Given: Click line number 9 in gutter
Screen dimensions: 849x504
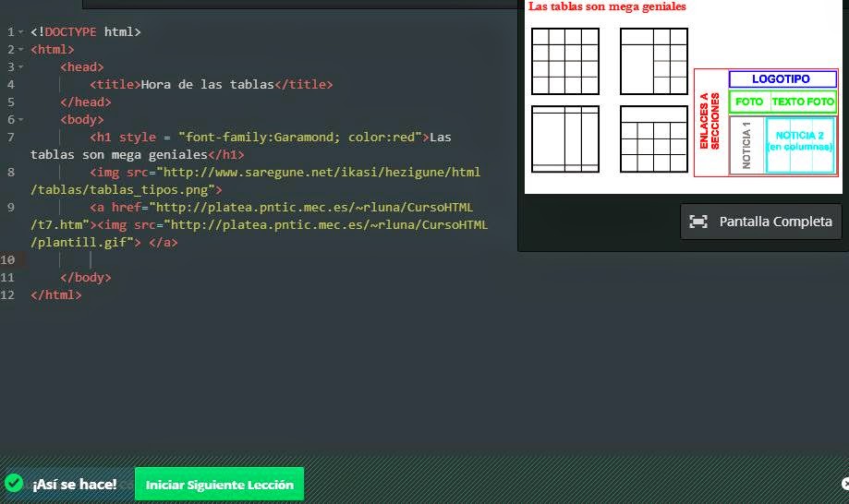Looking at the screenshot, I should pyautogui.click(x=11, y=208).
